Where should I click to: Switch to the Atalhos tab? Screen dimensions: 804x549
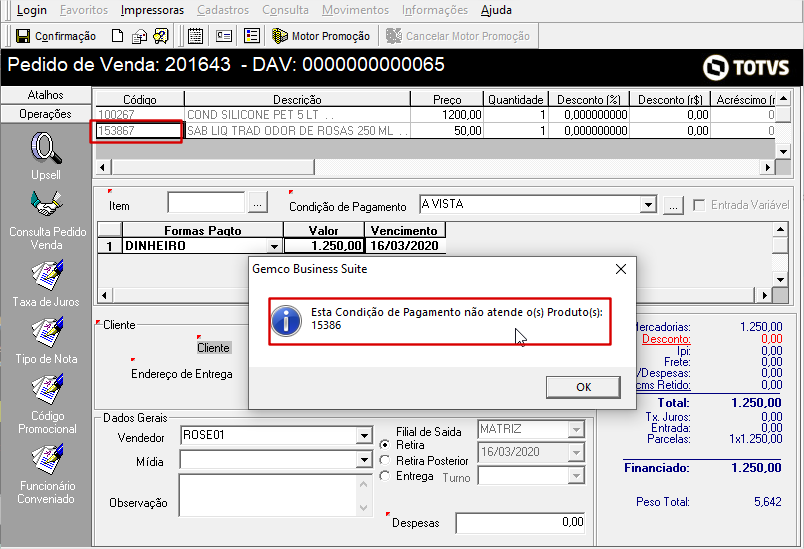pyautogui.click(x=46, y=95)
